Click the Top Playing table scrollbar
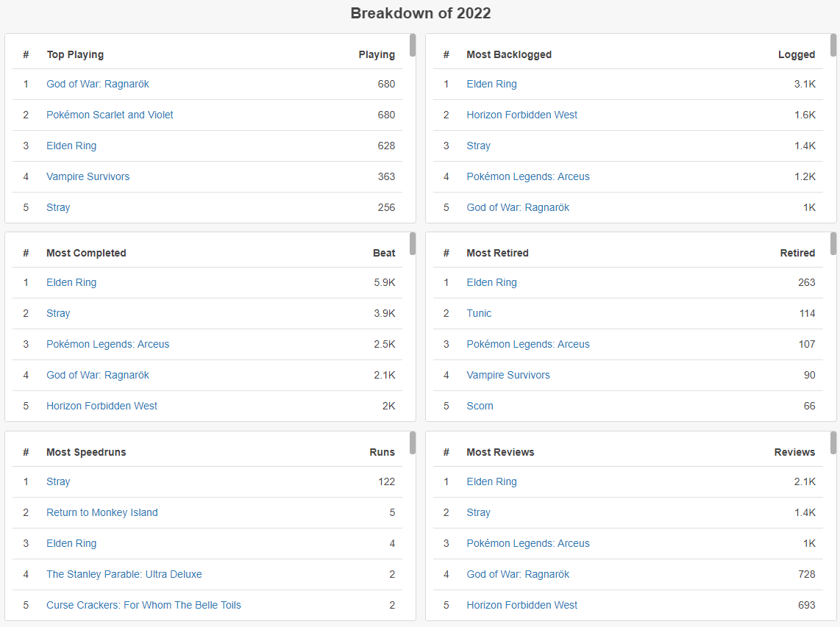Viewport: 840px width, 627px height. point(413,45)
